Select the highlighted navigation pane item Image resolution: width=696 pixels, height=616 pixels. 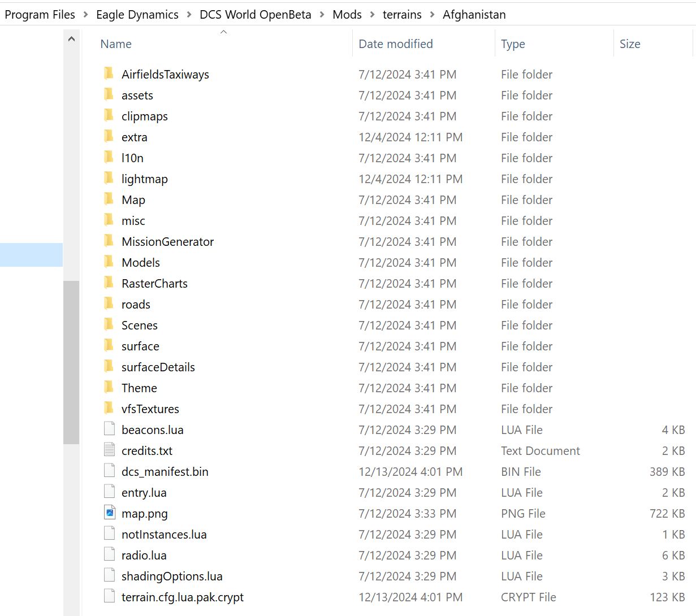click(x=31, y=255)
